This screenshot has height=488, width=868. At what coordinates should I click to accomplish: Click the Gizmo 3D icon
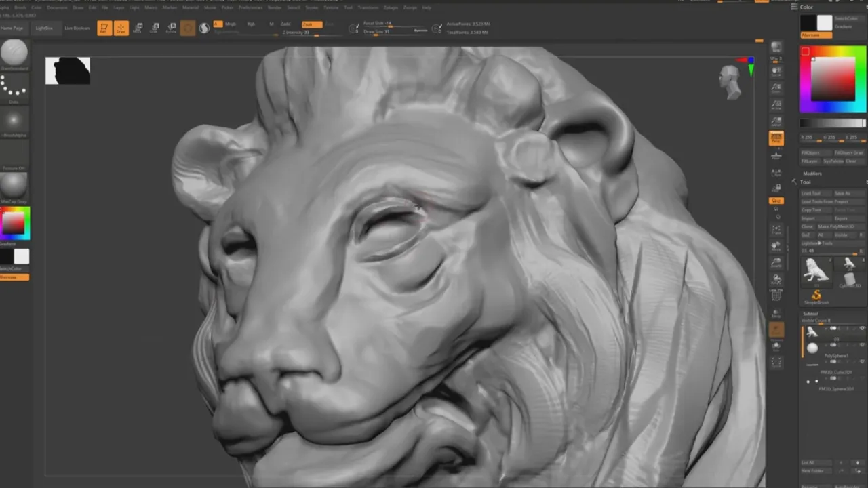[x=188, y=28]
